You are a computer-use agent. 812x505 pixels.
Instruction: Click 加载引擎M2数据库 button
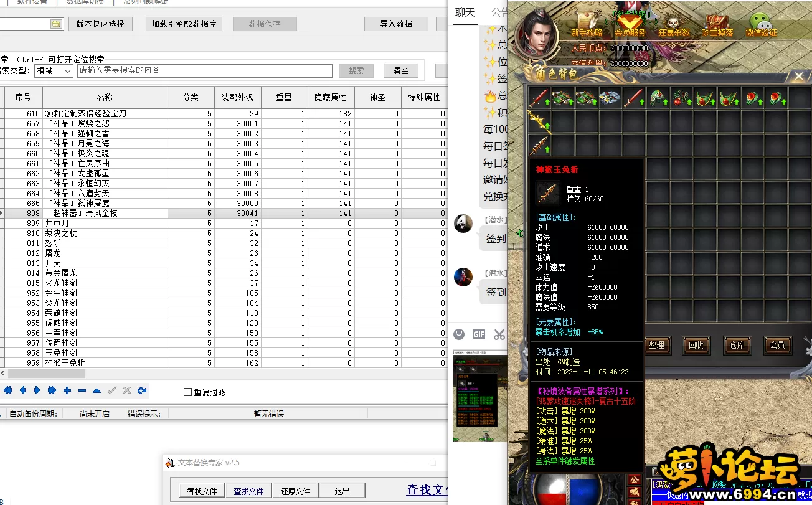click(184, 24)
